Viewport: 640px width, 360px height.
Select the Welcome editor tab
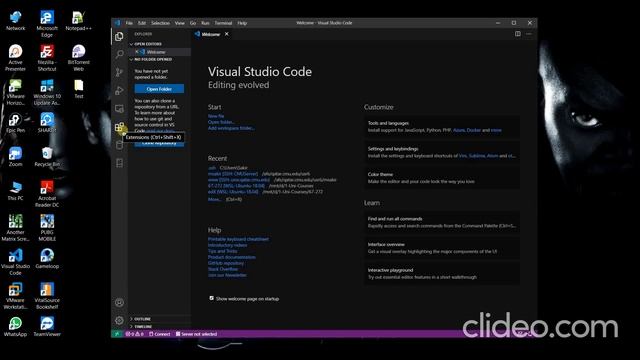211,34
